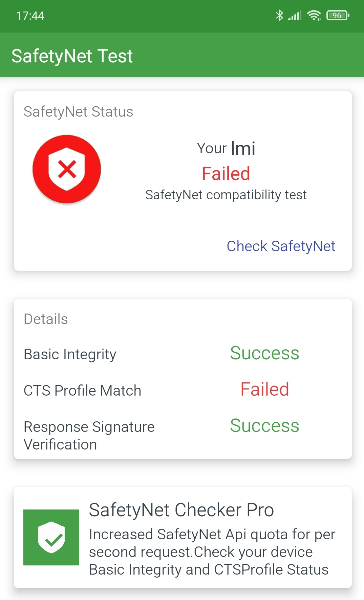364x600 pixels.
Task: Tap the red Failed status text in status card
Action: (x=226, y=174)
